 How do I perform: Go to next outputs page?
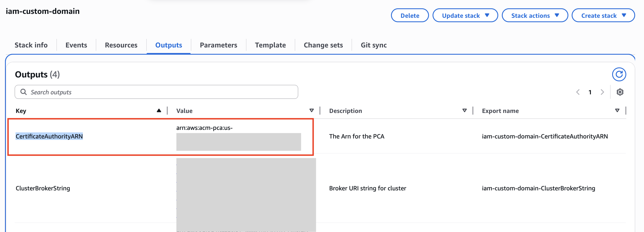click(602, 92)
